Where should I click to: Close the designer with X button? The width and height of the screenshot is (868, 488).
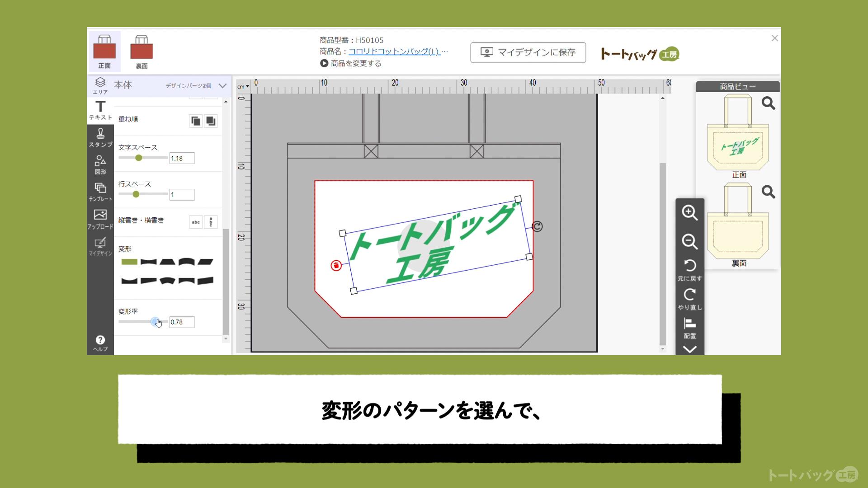tap(774, 38)
